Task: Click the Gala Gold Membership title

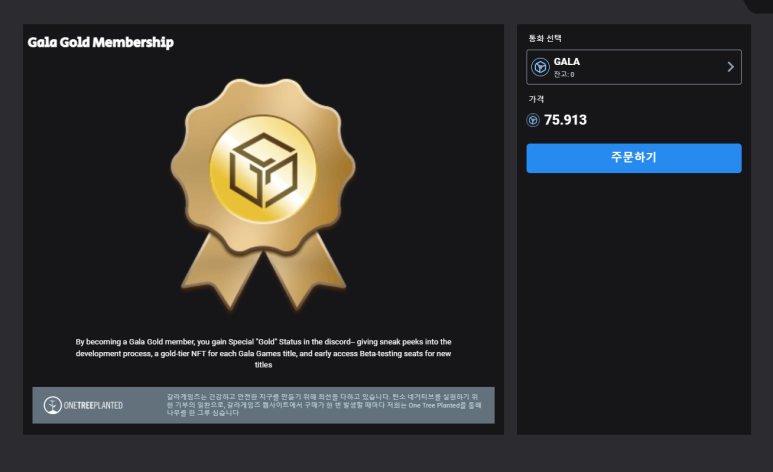Action: tap(101, 42)
